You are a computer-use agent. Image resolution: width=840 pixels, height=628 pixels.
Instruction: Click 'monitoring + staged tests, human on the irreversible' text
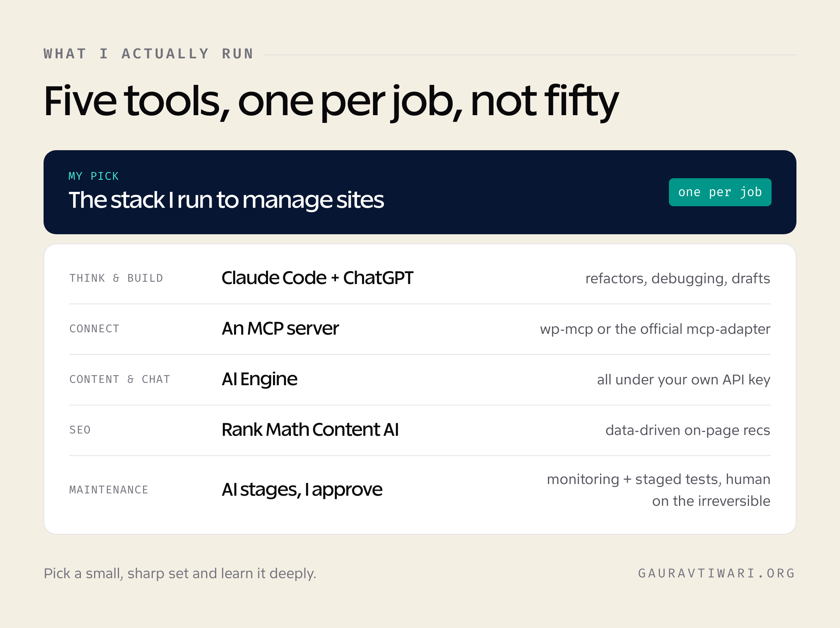(658, 490)
